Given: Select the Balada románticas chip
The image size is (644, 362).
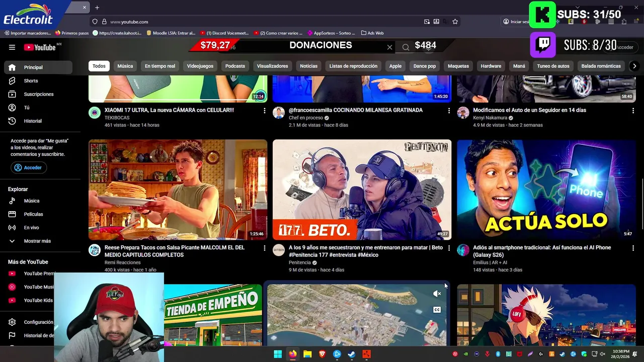Looking at the screenshot, I should [x=601, y=66].
